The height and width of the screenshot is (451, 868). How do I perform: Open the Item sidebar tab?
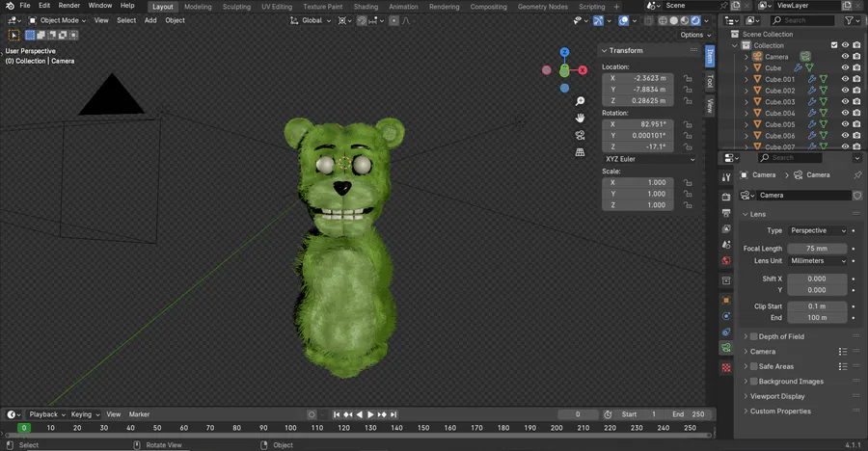710,56
